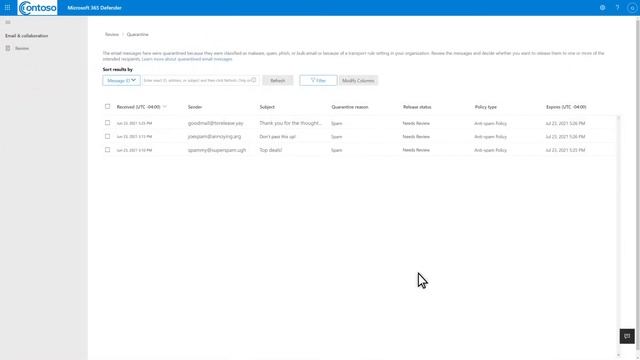Open the account profile circle

click(x=632, y=8)
